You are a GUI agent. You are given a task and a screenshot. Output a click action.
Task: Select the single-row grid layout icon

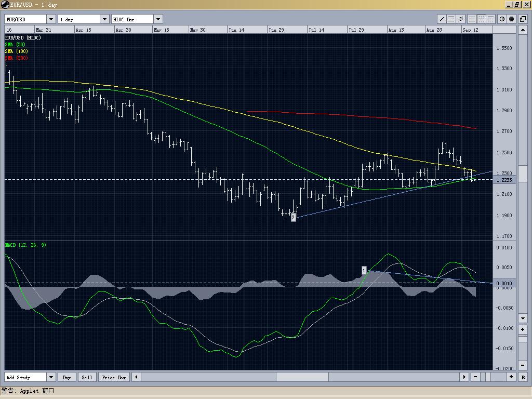(472, 19)
